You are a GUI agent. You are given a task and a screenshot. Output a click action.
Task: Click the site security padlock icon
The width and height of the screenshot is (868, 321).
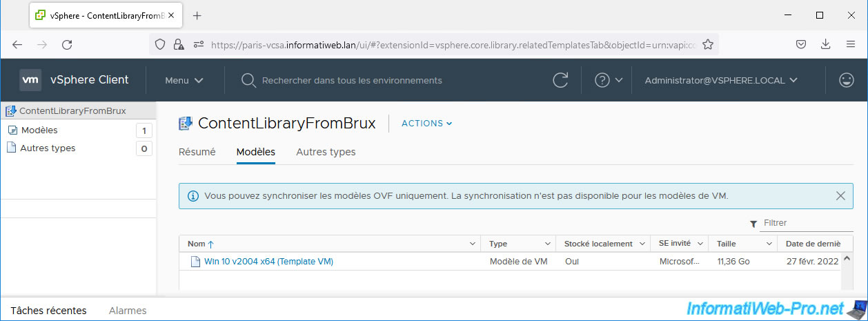pos(179,44)
